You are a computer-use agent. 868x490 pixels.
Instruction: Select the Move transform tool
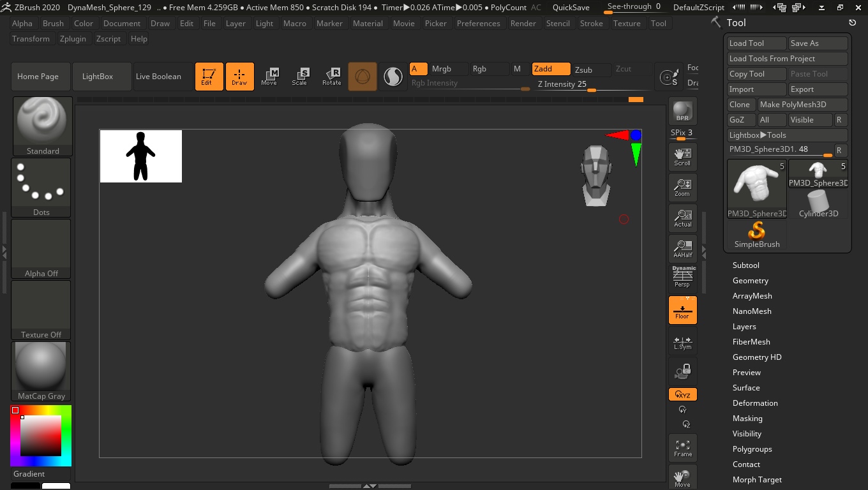coord(269,77)
